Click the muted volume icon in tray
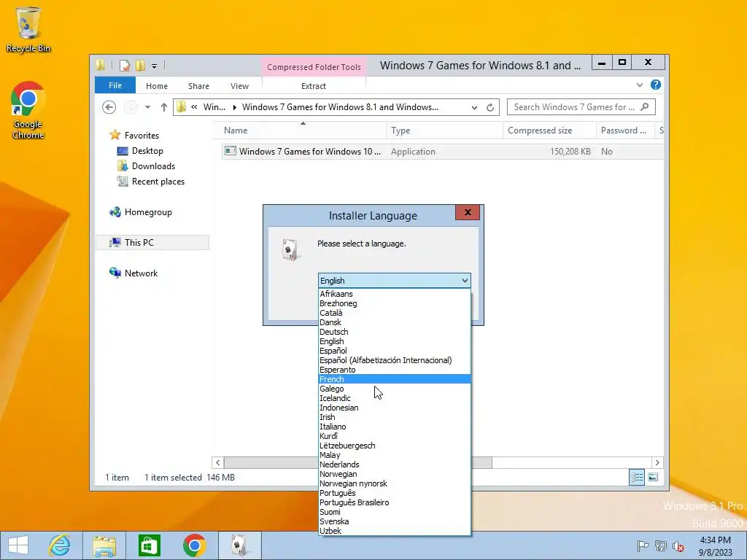 pos(678,546)
